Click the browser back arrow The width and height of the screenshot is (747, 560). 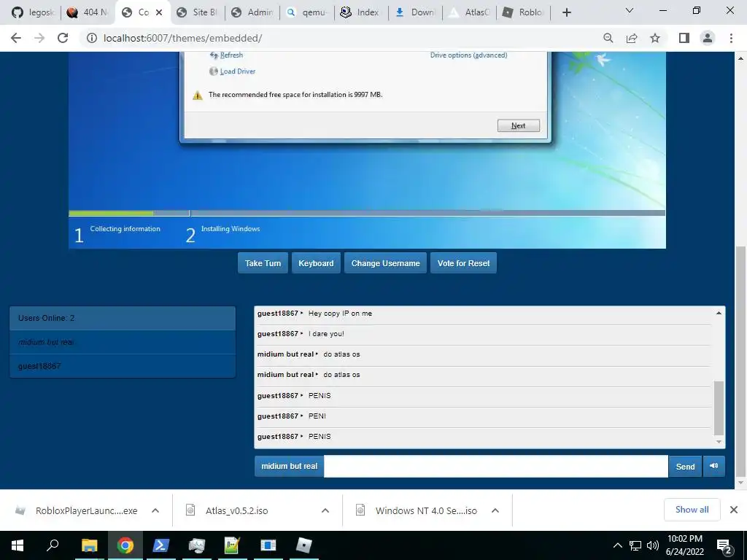pyautogui.click(x=16, y=38)
